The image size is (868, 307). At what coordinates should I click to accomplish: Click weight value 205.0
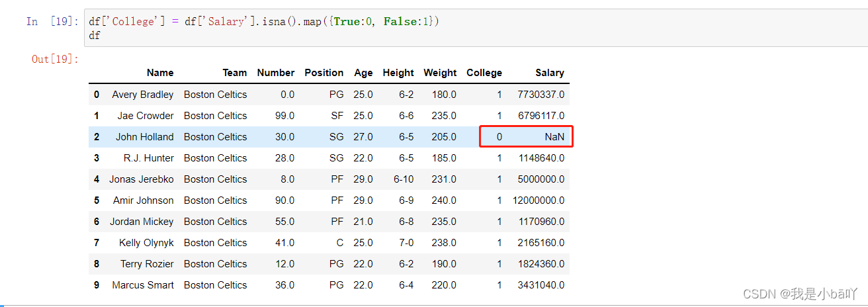click(444, 137)
